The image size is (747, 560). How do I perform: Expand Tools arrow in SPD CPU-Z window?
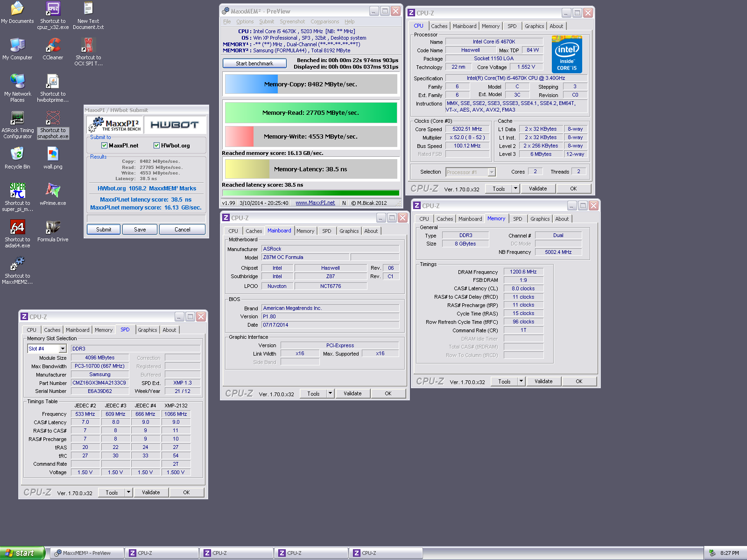pyautogui.click(x=128, y=492)
